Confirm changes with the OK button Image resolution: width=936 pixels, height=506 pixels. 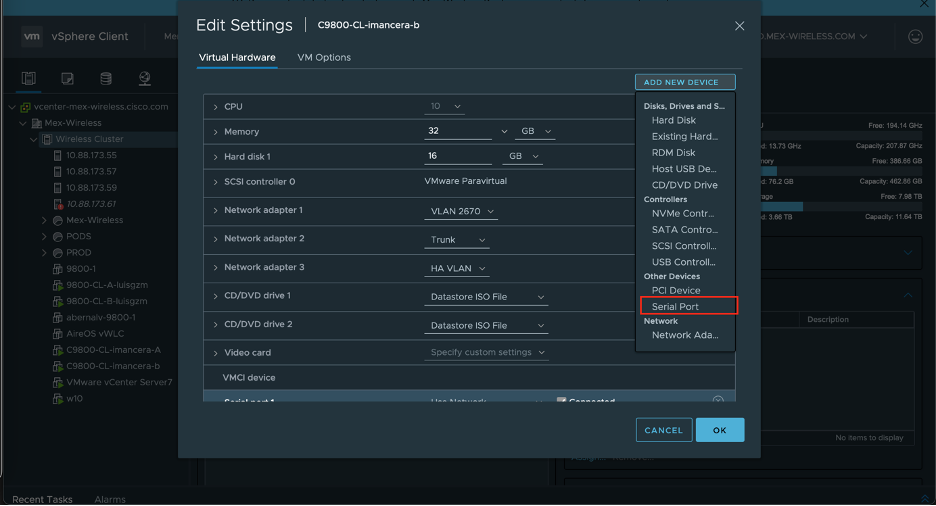(x=720, y=430)
